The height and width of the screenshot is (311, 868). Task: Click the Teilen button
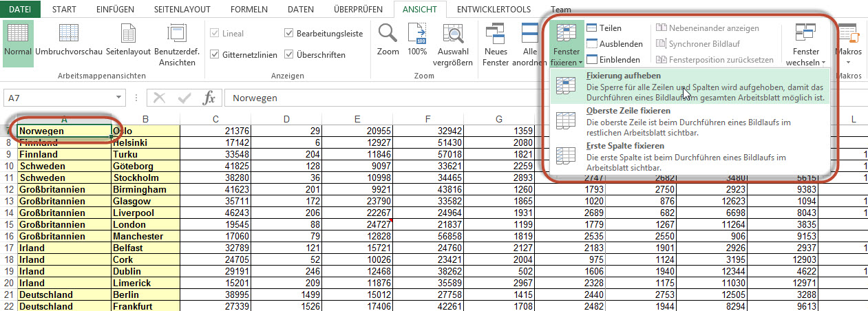604,28
